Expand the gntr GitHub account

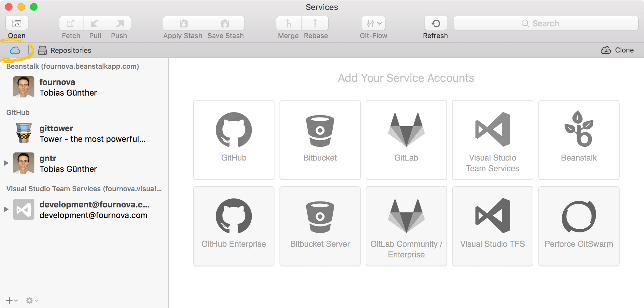coord(6,163)
